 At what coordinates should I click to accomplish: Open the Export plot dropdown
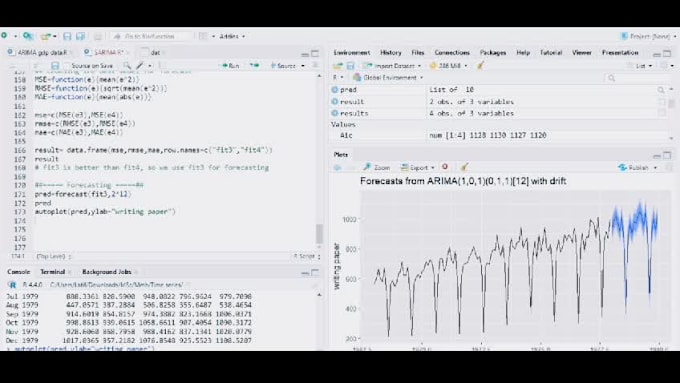[418, 167]
